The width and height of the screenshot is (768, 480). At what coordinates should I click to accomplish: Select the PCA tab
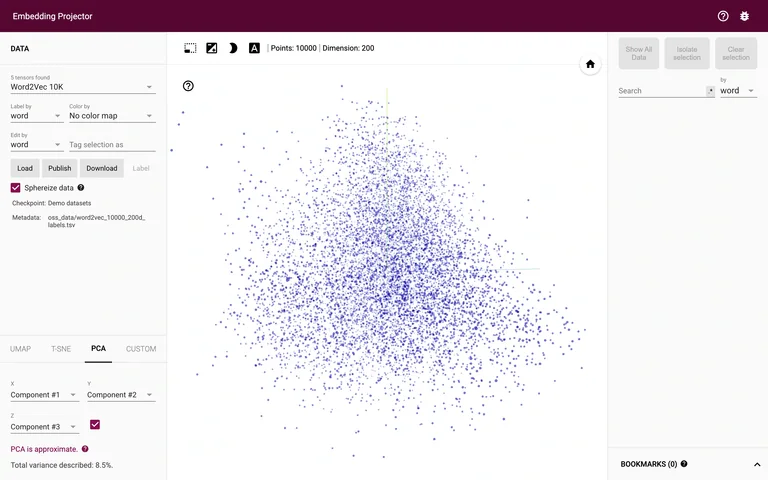tap(98, 349)
